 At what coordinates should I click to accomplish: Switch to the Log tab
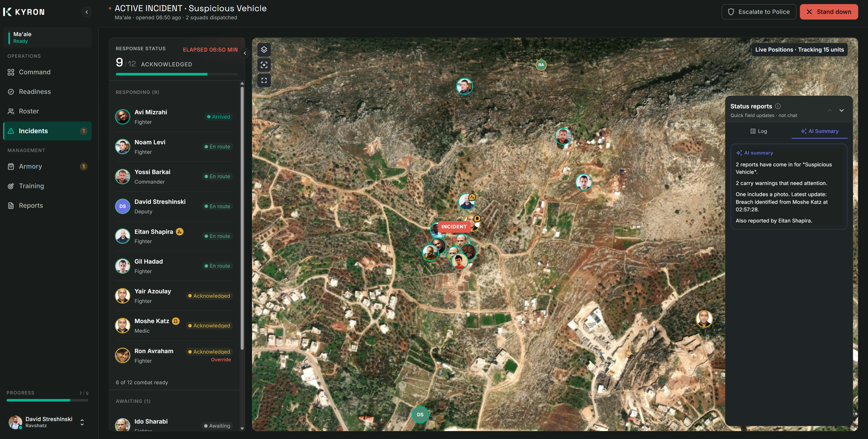759,131
